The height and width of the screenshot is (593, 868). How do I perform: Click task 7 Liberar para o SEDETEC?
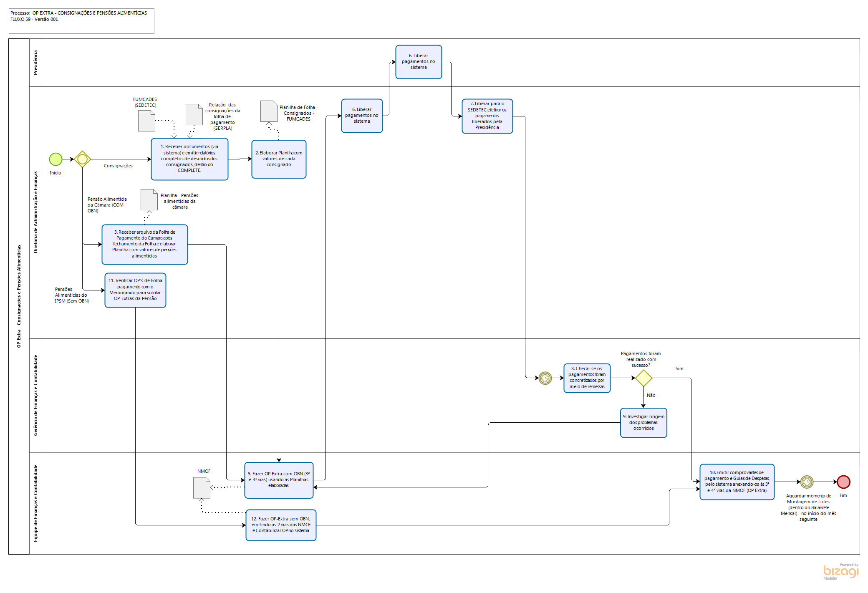click(x=487, y=116)
